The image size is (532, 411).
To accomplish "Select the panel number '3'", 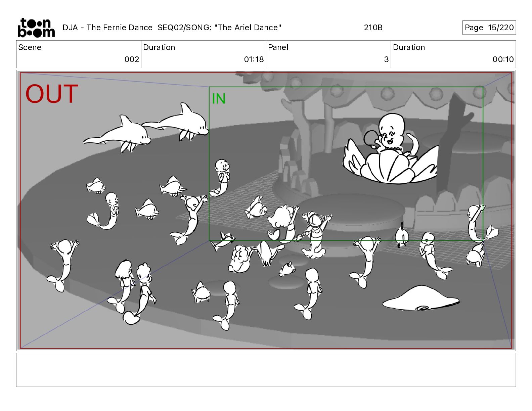I will click(x=386, y=59).
